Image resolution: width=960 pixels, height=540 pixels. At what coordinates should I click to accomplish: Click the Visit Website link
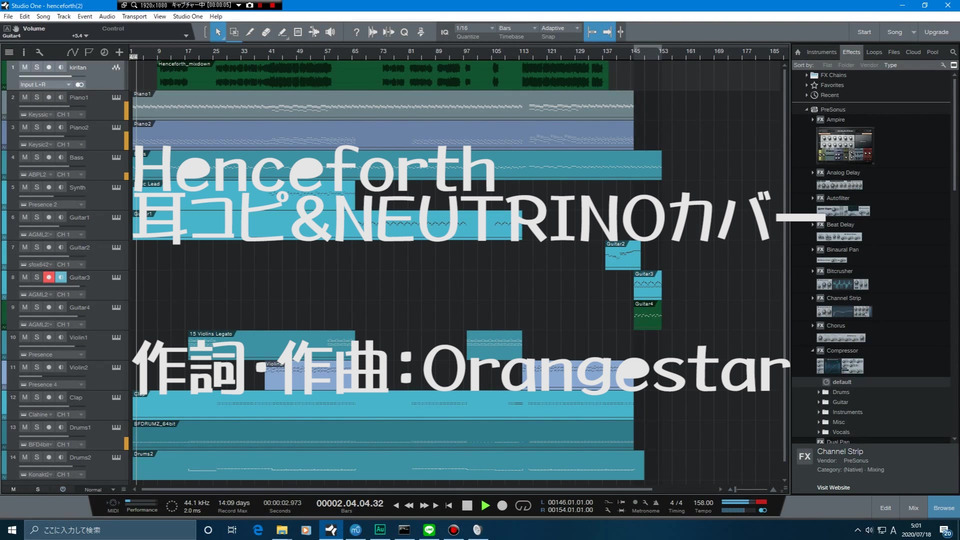click(833, 488)
